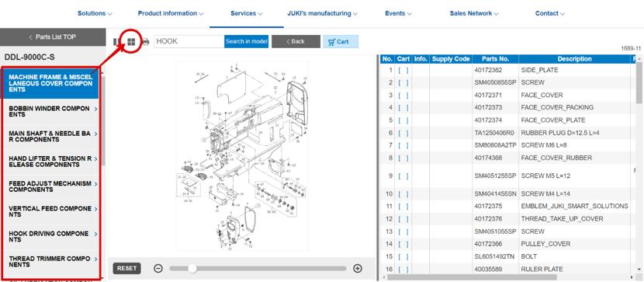Focus the HOOK search input field
The width and height of the screenshot is (644, 282).
(x=189, y=41)
